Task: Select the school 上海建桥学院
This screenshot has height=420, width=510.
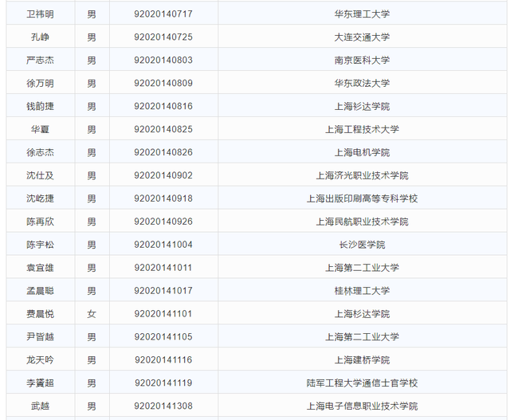Action: [x=362, y=359]
